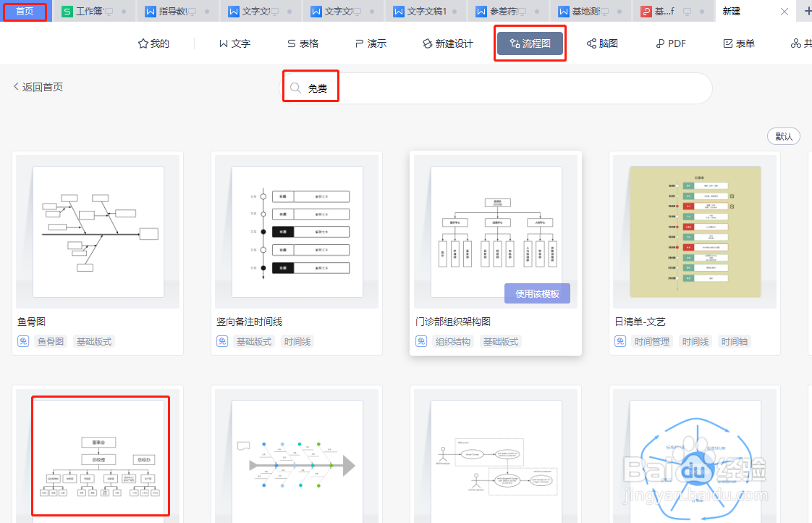This screenshot has height=523, width=812.
Task: Click the 鱼骨图 tag link
Action: tap(51, 340)
